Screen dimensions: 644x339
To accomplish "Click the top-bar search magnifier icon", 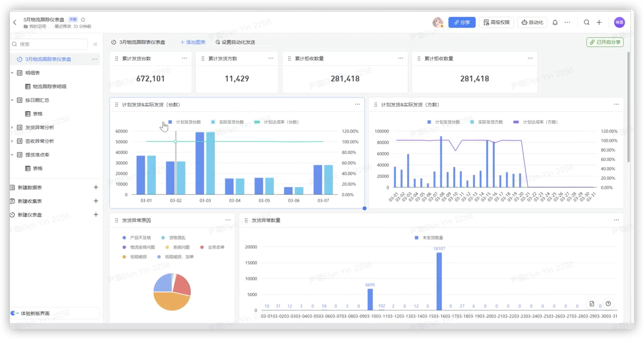I will click(x=586, y=22).
